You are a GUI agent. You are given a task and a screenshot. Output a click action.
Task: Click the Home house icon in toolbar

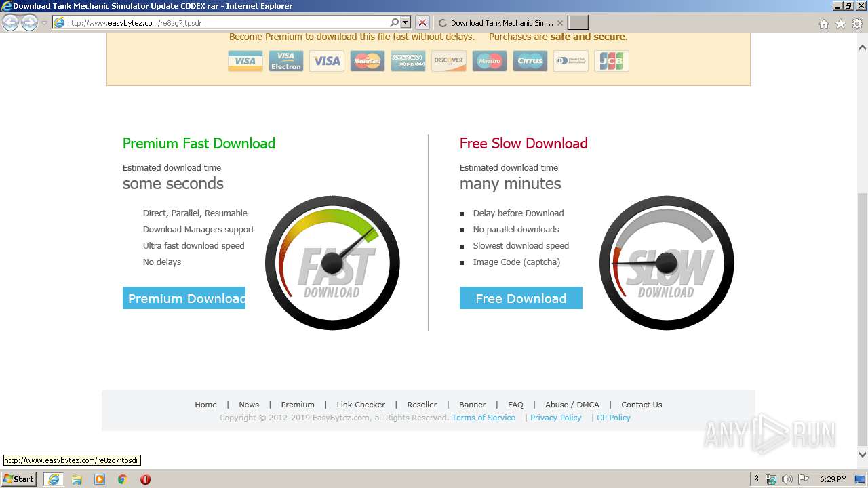[x=823, y=24]
